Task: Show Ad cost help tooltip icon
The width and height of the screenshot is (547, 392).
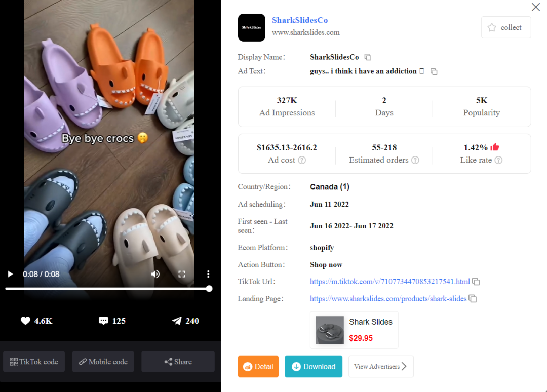Action: click(x=302, y=160)
